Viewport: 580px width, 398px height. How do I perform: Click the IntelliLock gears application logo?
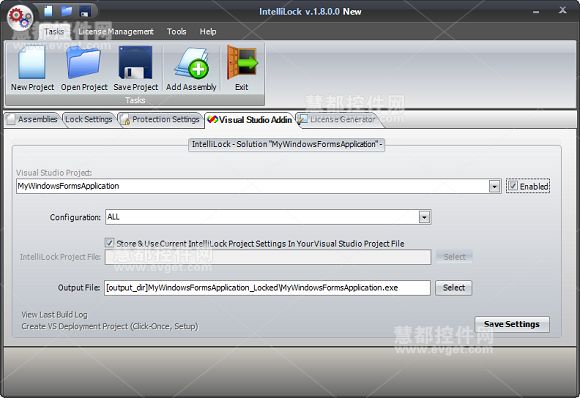coord(20,17)
